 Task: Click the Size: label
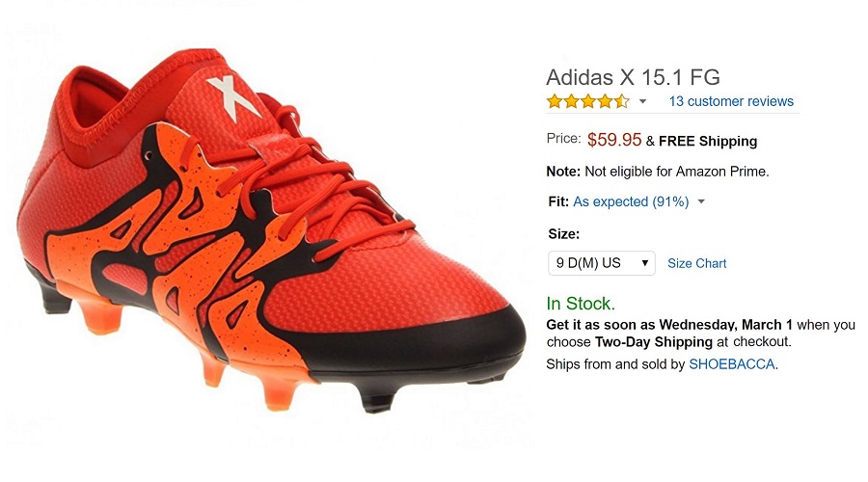(x=563, y=233)
